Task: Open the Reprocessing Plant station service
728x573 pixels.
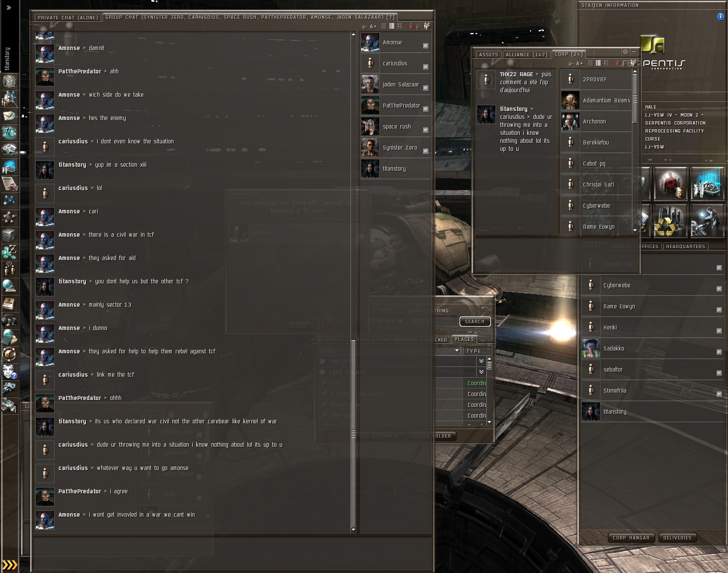Action: pyautogui.click(x=671, y=220)
